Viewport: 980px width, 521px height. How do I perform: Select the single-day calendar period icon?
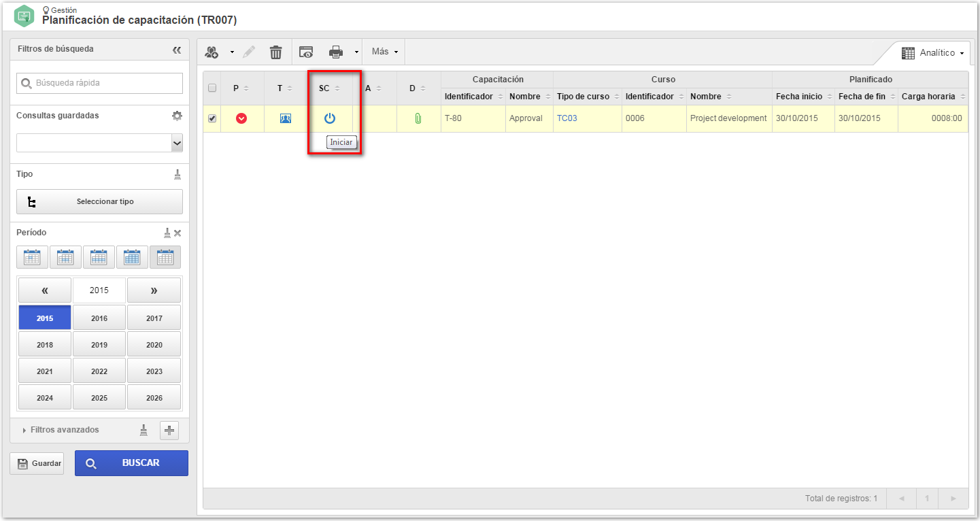pos(32,257)
